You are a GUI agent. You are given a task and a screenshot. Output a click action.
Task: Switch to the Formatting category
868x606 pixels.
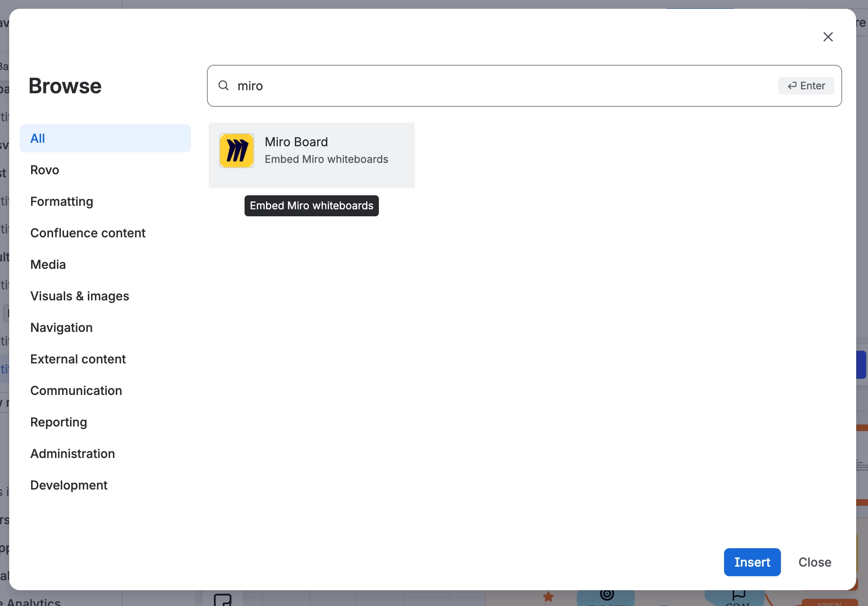coord(105,201)
